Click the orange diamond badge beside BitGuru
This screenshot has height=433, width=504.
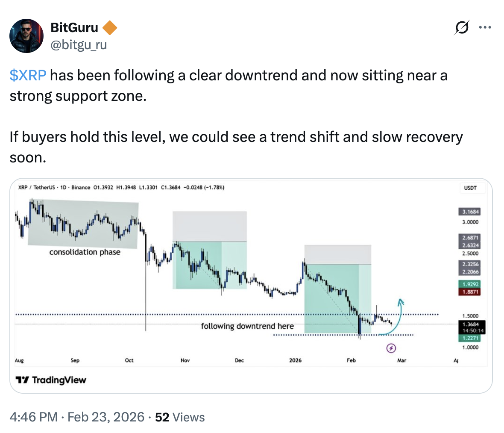(x=110, y=27)
